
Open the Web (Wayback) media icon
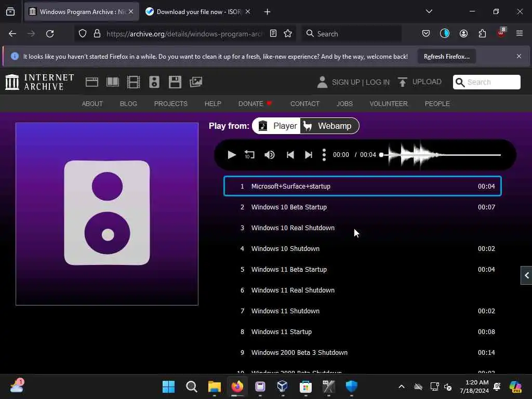click(92, 82)
